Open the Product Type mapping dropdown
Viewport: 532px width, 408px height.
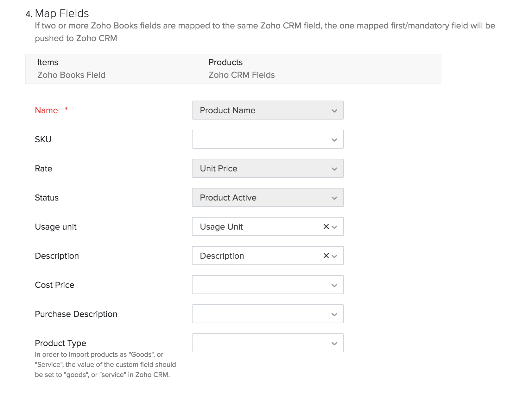[x=268, y=343]
